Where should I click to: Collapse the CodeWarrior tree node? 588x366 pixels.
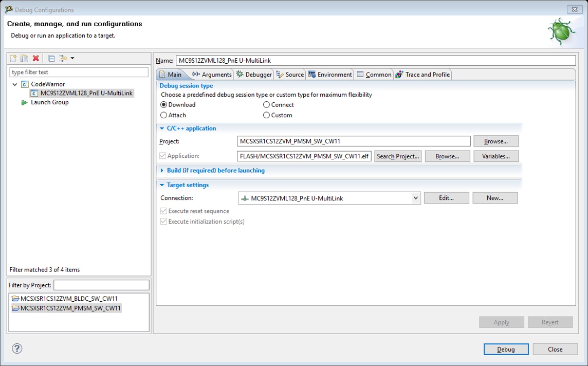[15, 84]
